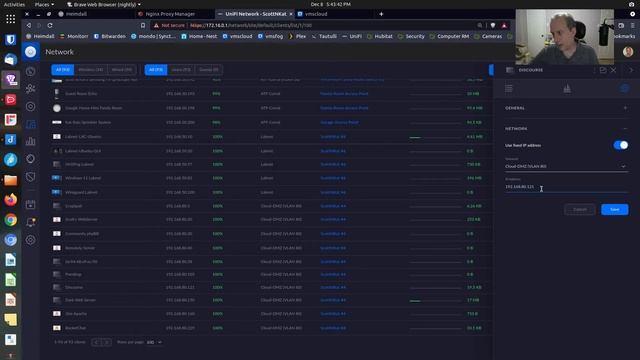Open the Rows per page dropdown
640x360 pixels.
(154, 342)
